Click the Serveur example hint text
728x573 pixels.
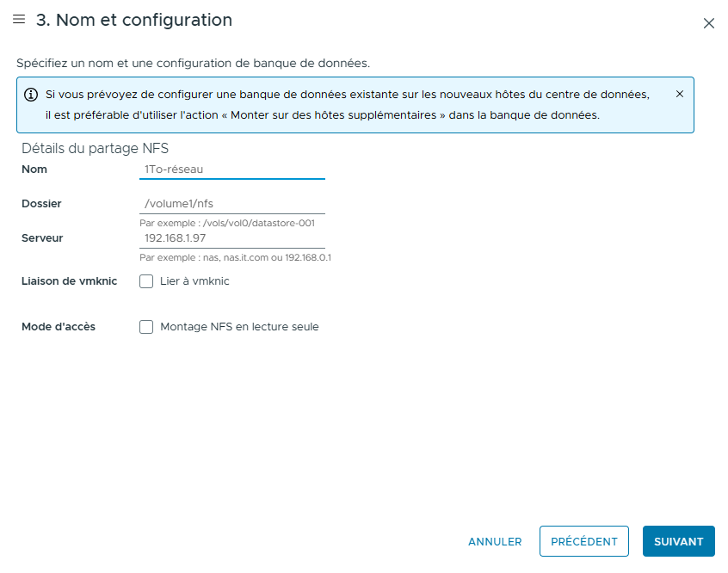tap(236, 258)
